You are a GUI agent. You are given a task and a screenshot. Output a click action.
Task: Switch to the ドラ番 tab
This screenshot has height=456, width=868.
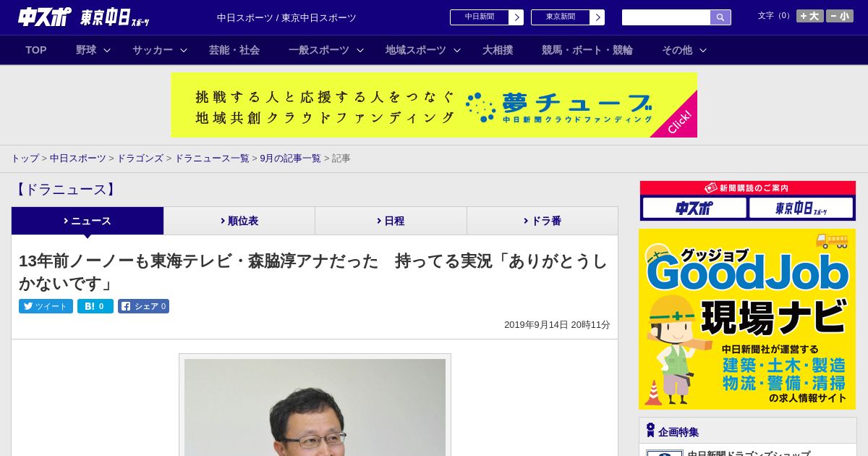[x=542, y=221]
